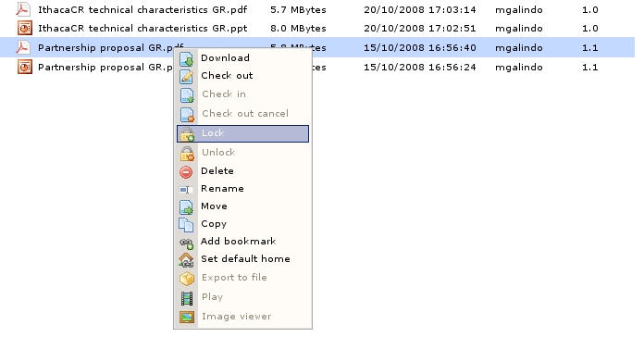Click the Move document icon

187,207
